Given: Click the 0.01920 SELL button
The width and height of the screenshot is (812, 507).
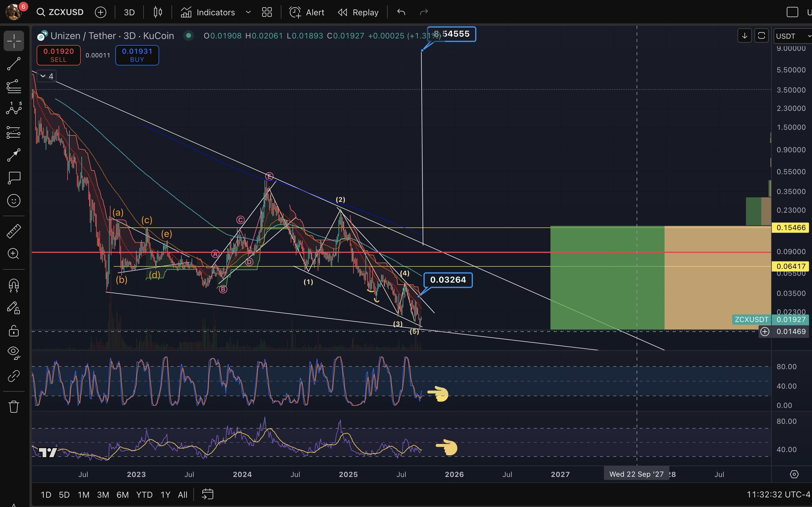Looking at the screenshot, I should 59,55.
